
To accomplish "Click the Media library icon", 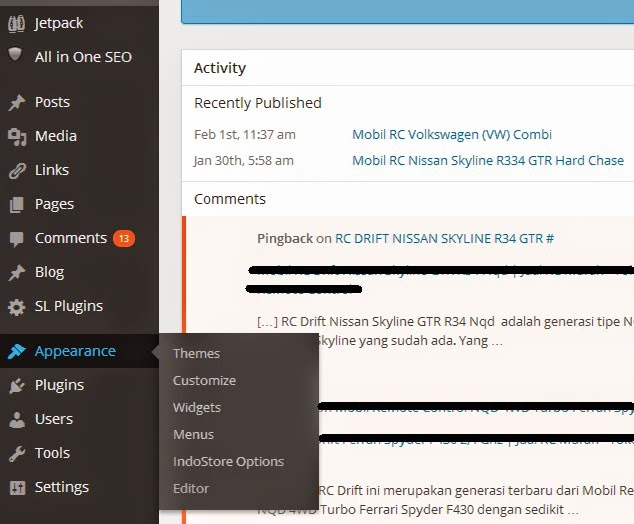I will (x=17, y=137).
